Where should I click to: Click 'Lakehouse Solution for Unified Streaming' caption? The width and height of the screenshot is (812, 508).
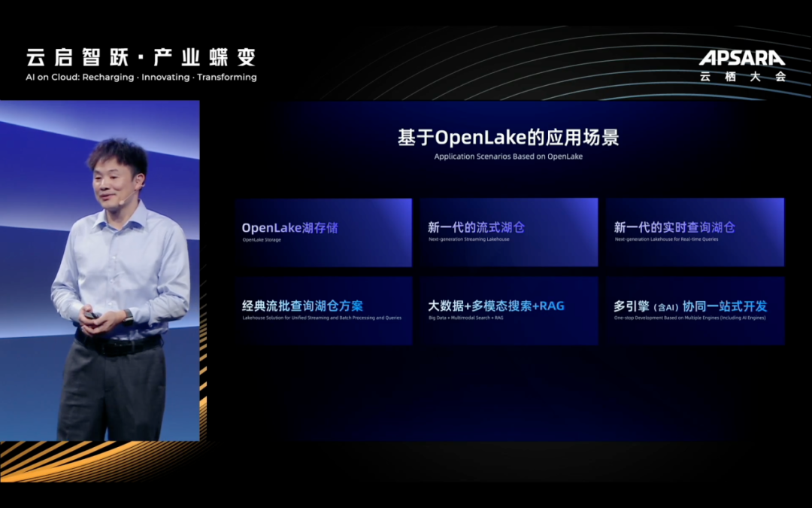[322, 318]
